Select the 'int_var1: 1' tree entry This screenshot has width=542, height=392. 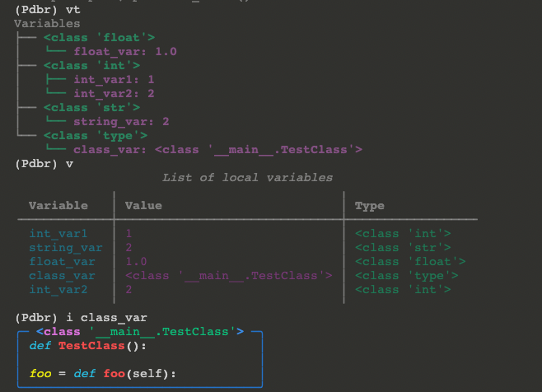(114, 80)
